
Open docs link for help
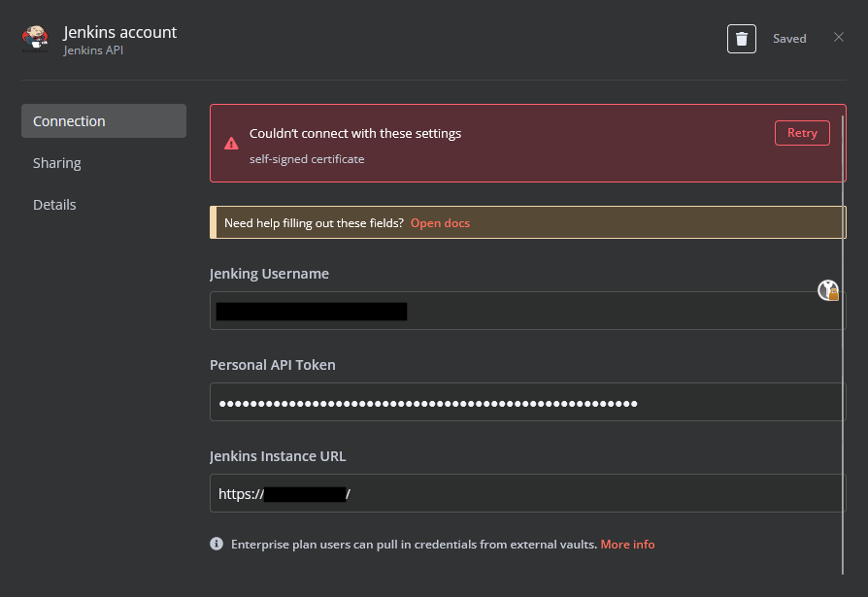pyautogui.click(x=440, y=223)
